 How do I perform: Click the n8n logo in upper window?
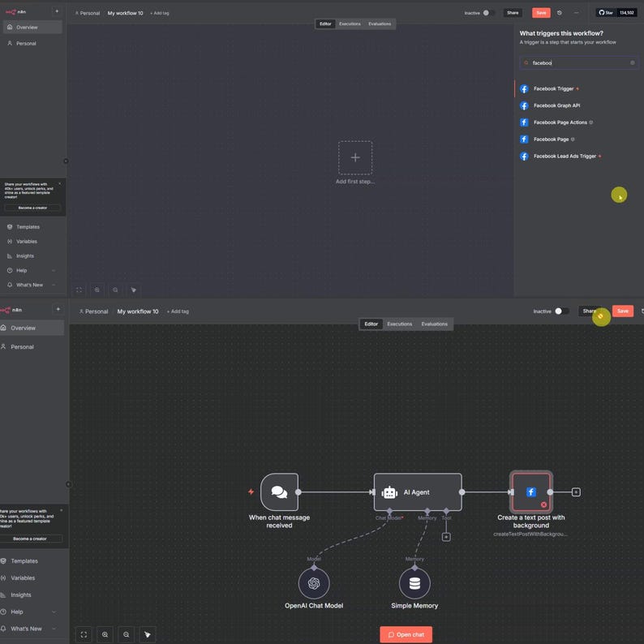pos(15,12)
